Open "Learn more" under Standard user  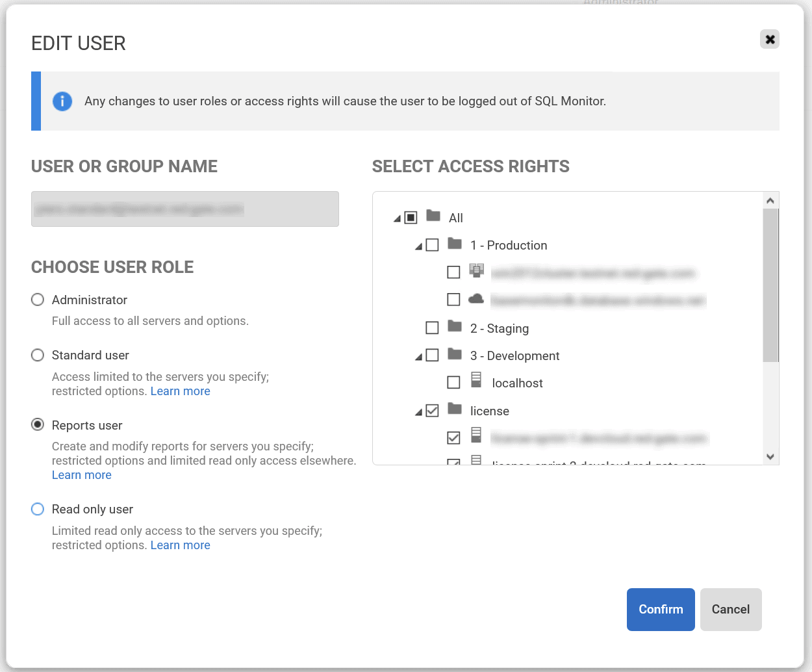point(180,391)
